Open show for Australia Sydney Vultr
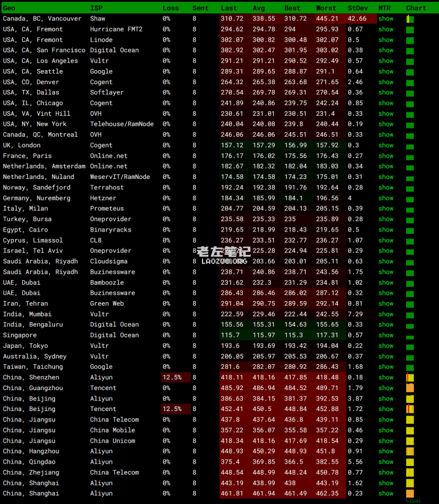Viewport: 439px width, 504px height. tap(386, 356)
